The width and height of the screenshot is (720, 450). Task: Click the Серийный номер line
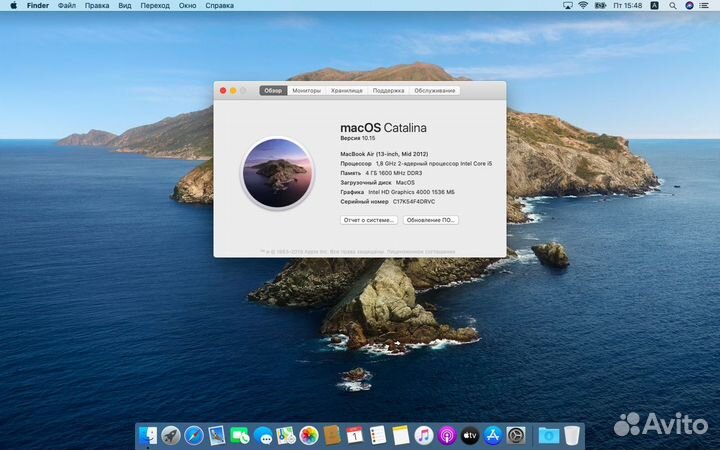[x=388, y=202]
